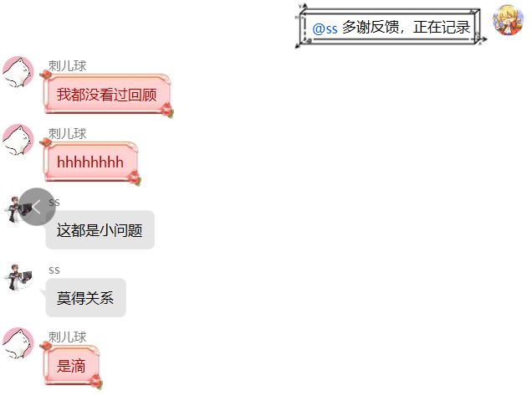This screenshot has height=396, width=532.
Task: Click username 刺儿球 above 是滴
Action: click(x=67, y=337)
